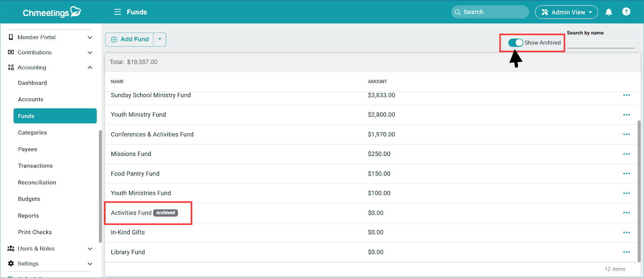
Task: Go to Transactions in the sidebar
Action: pos(35,166)
